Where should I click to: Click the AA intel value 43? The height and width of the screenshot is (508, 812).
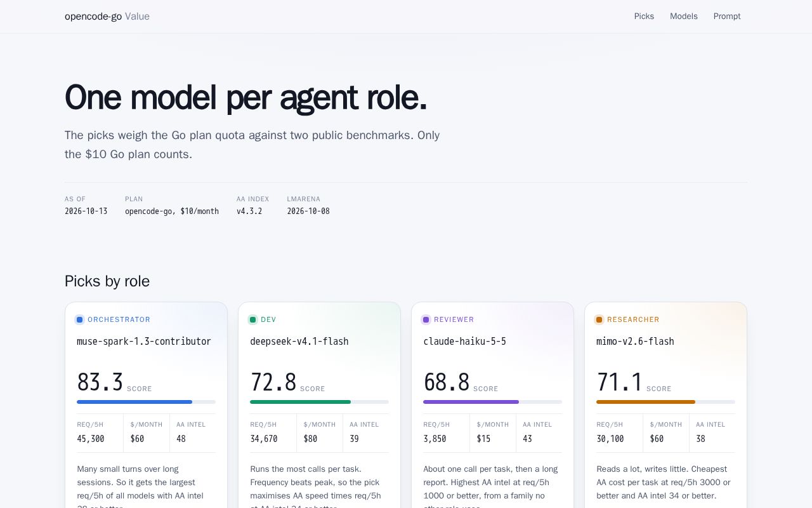[x=528, y=439]
